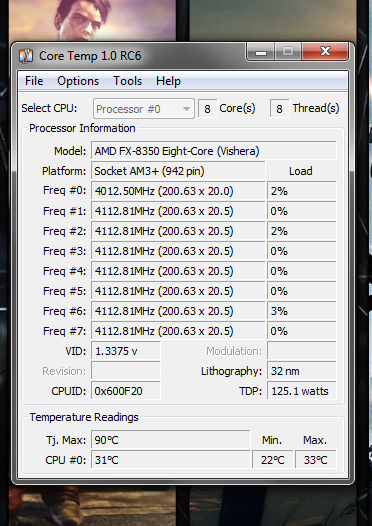Minimize the Core Temp window
Viewport: 372px width, 526px height.
(261, 52)
